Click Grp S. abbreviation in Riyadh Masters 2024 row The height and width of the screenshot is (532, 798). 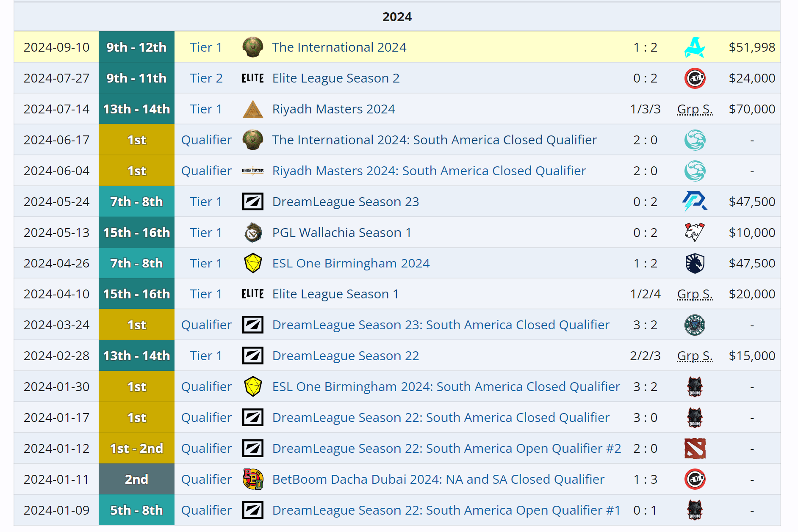pos(695,109)
